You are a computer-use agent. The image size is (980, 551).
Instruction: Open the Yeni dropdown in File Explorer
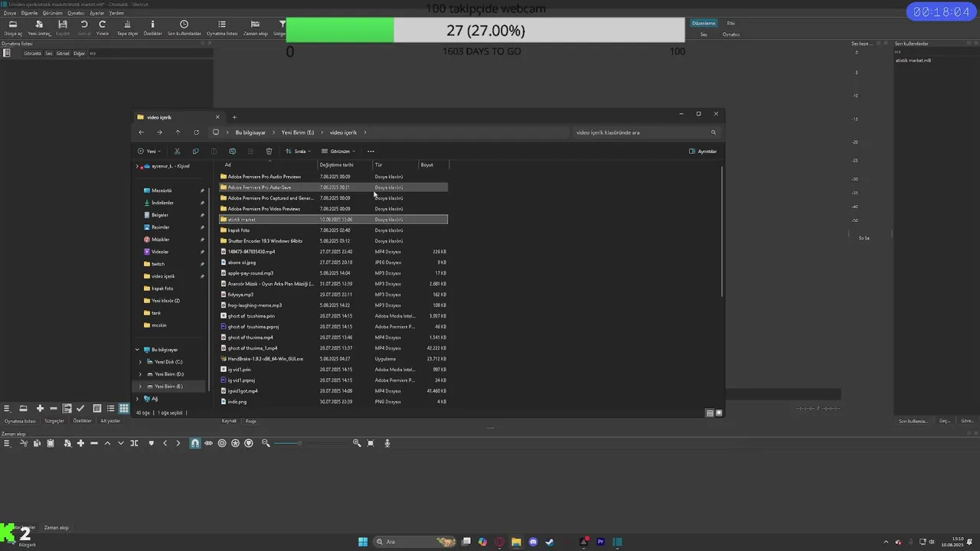(x=148, y=152)
